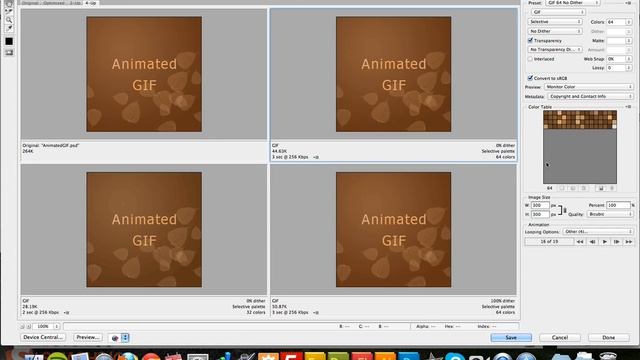Viewport: 640px width, 360px height.
Task: Click the map-to-transparent icon below Color Table
Action: tap(562, 188)
